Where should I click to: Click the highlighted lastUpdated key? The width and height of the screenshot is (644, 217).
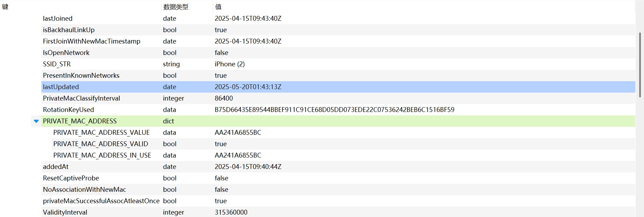pyautogui.click(x=61, y=87)
